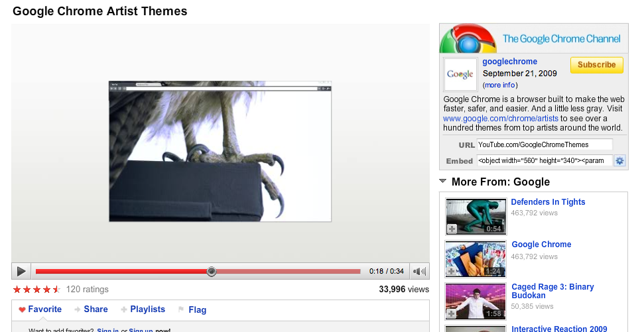Click the September 21, 2009 upload date

[x=520, y=74]
